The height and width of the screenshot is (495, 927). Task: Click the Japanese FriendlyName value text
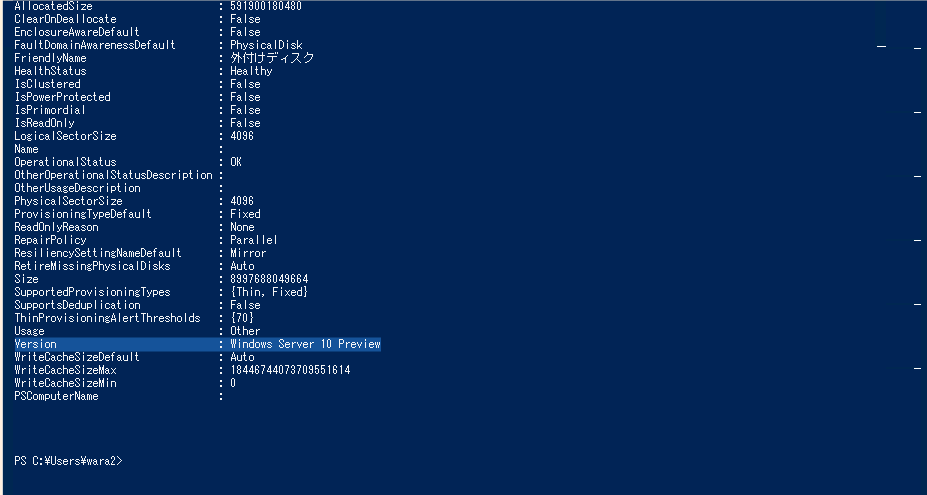272,58
